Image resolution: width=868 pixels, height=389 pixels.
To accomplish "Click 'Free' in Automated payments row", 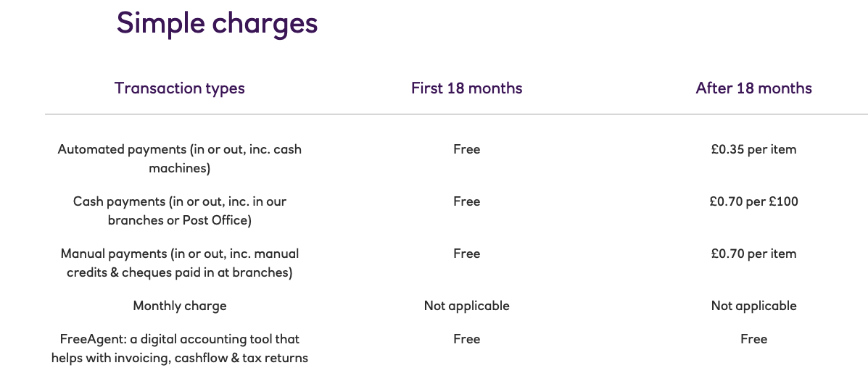I will click(466, 149).
